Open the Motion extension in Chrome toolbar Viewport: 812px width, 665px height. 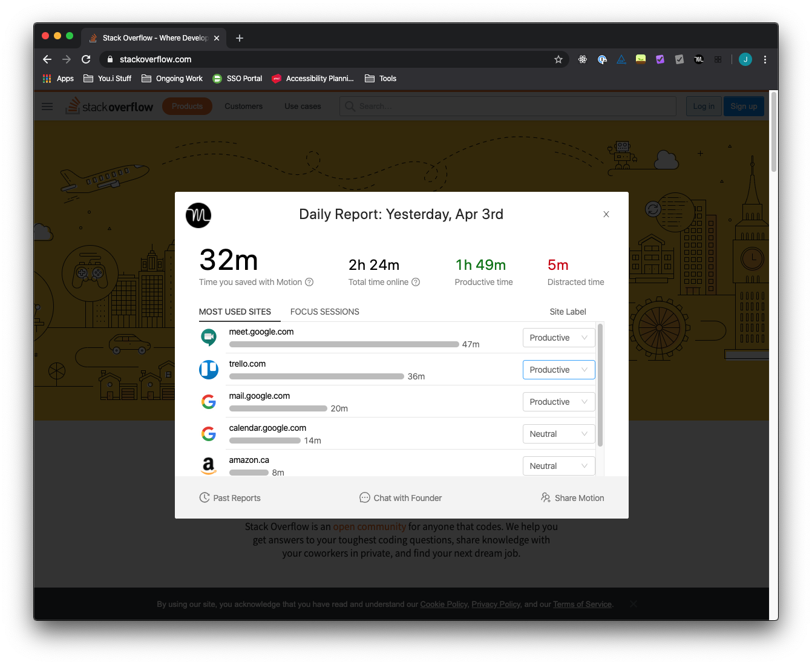699,59
